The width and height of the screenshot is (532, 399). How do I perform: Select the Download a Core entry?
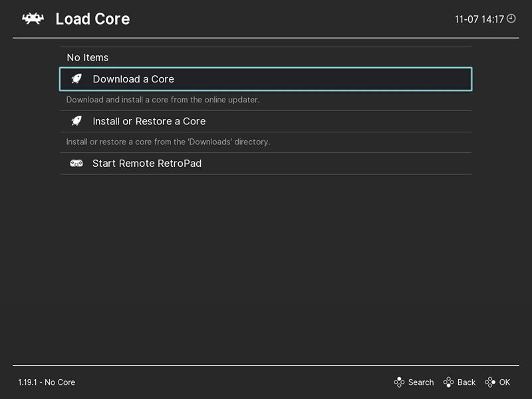tap(265, 79)
